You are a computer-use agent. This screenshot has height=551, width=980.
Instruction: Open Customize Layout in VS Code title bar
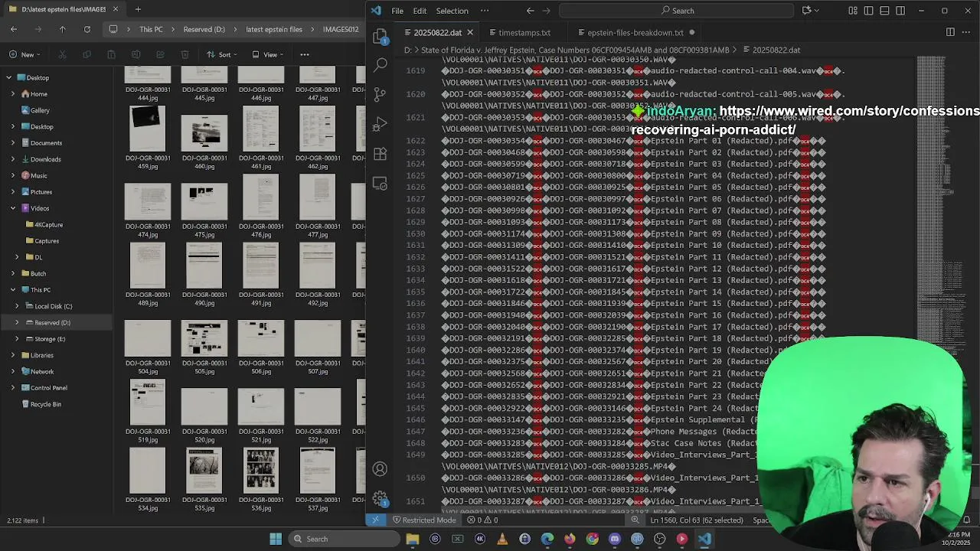(853, 11)
